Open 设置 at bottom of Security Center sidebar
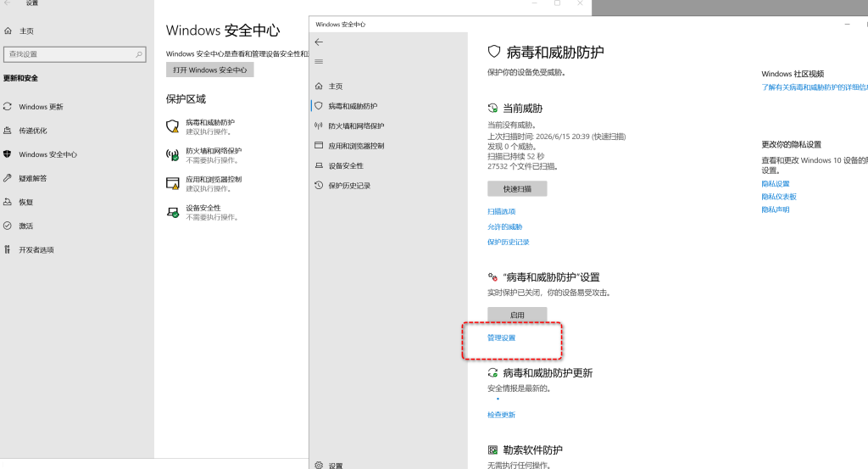Screen dimensions: 868x469 click(336, 466)
